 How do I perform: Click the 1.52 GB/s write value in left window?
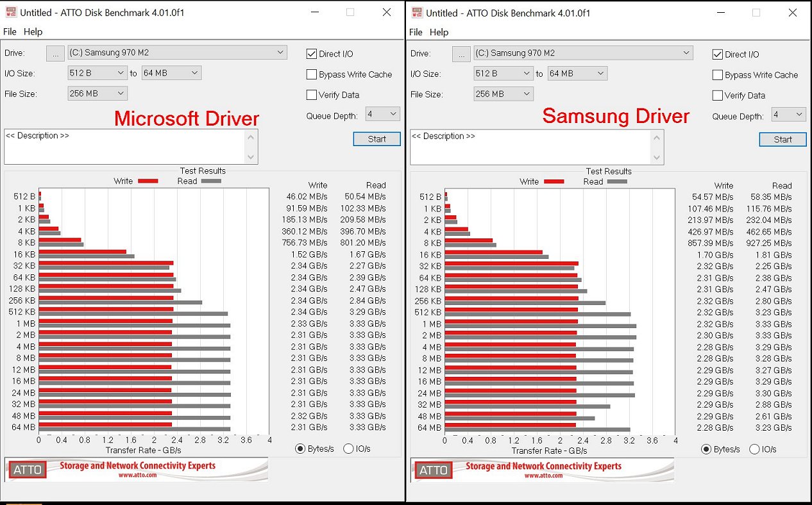coord(309,254)
